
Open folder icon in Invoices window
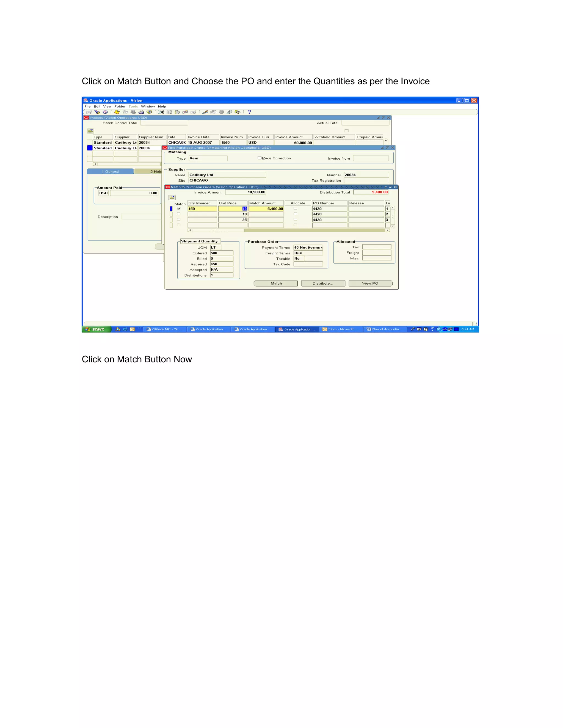(x=90, y=131)
